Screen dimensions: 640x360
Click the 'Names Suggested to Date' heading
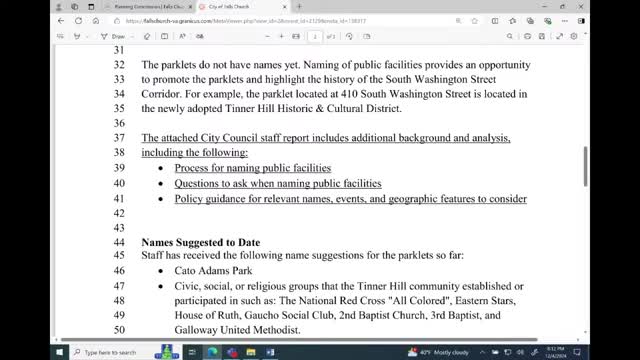201,242
